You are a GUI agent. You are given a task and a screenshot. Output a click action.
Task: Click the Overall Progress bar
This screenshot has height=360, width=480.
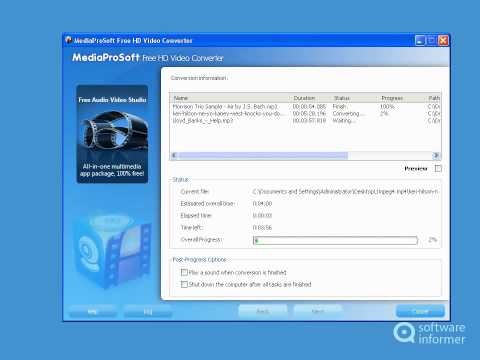[335, 240]
